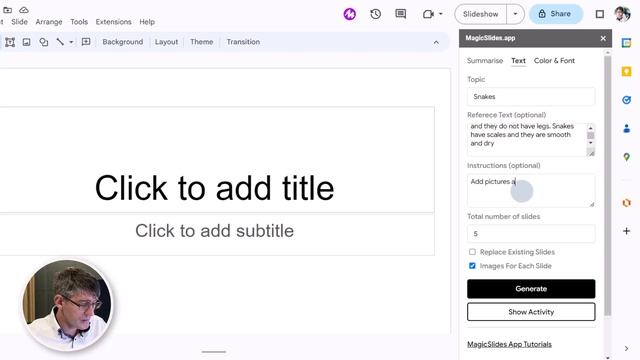The width and height of the screenshot is (640, 360).
Task: Open Google Calendar side panel icon
Action: (626, 42)
